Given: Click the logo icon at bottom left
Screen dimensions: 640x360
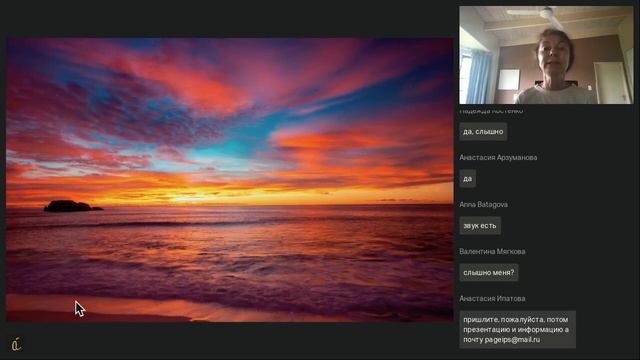Looking at the screenshot, I should coord(16,344).
